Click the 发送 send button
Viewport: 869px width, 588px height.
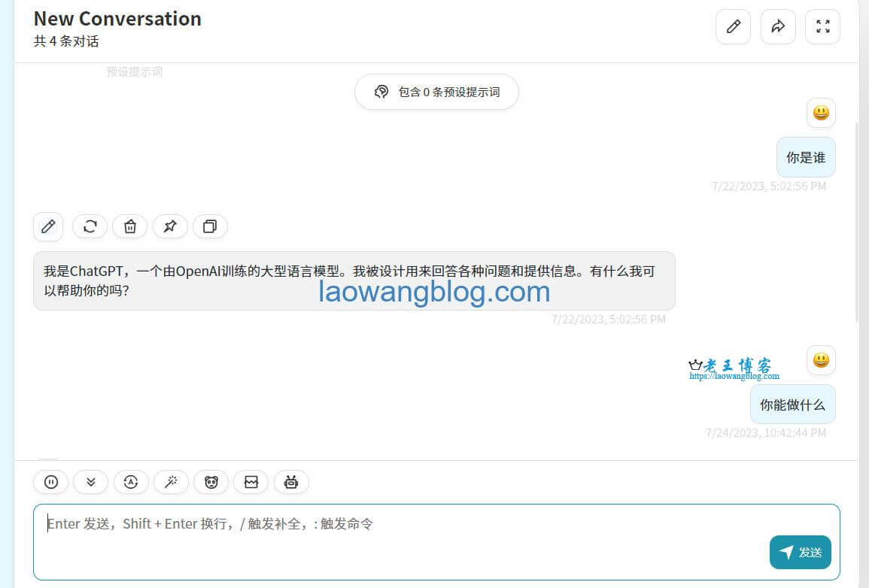801,552
